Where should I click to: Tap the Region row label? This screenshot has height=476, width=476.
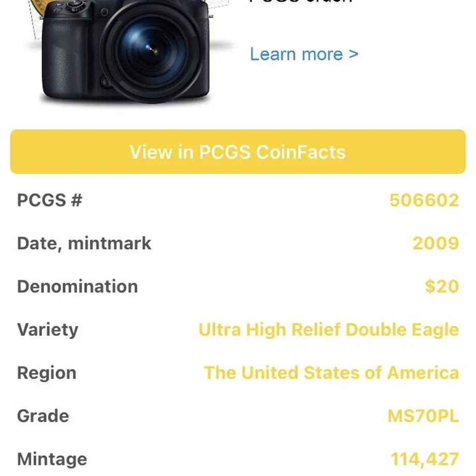pyautogui.click(x=47, y=373)
